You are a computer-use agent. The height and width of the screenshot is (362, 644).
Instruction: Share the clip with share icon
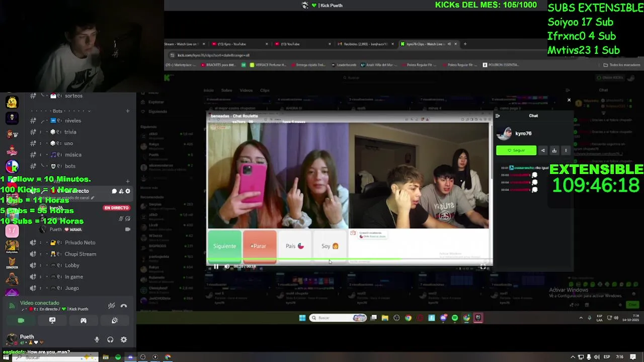(x=543, y=150)
